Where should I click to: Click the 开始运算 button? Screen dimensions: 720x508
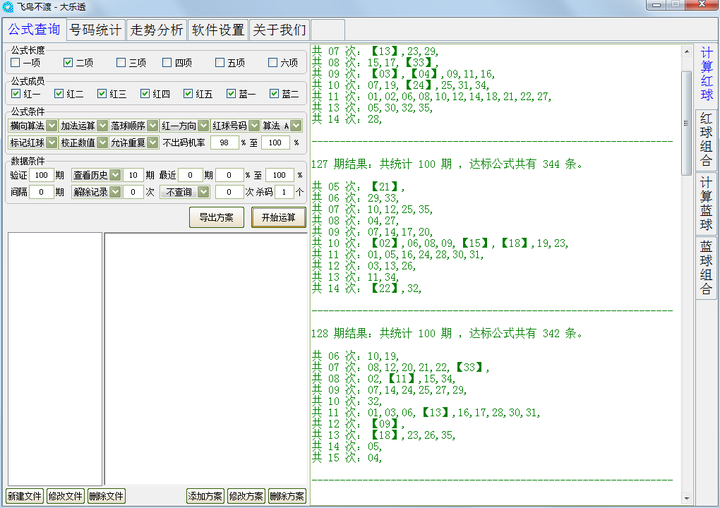click(x=279, y=218)
